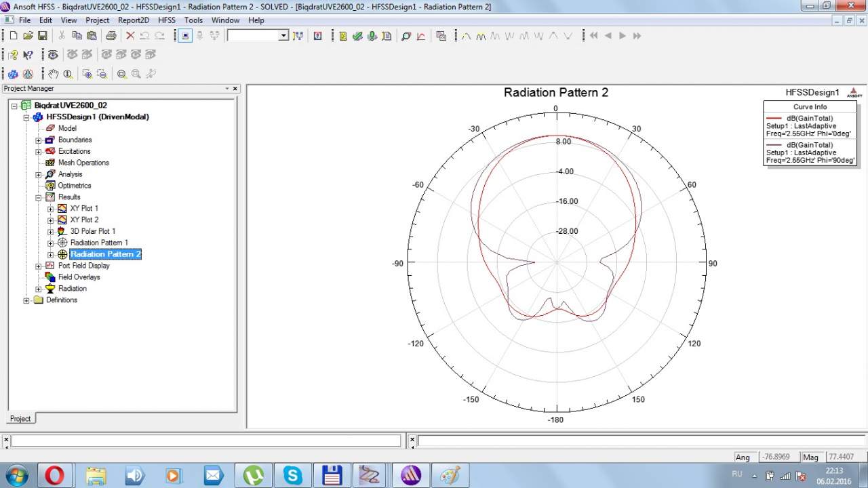Click the Validate green checkmark toolbar icon
Screen dimensions: 868x488
point(357,36)
